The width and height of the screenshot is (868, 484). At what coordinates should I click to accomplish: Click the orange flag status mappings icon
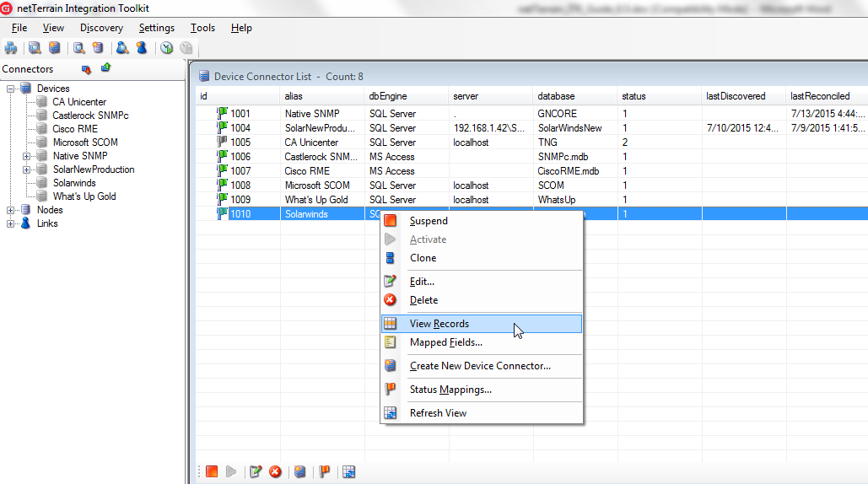coord(324,472)
